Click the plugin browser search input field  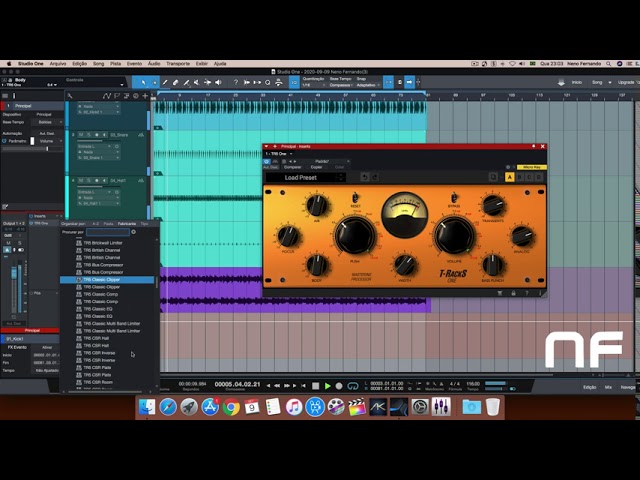click(x=108, y=232)
